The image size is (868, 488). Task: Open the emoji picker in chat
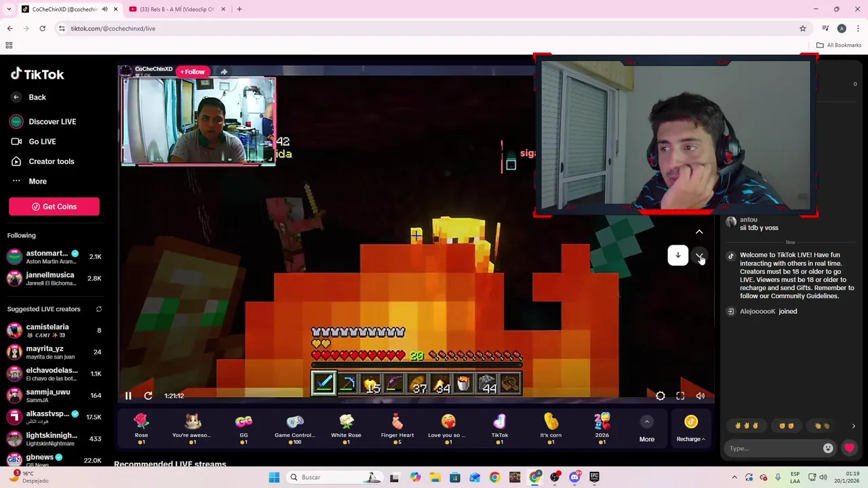828,448
